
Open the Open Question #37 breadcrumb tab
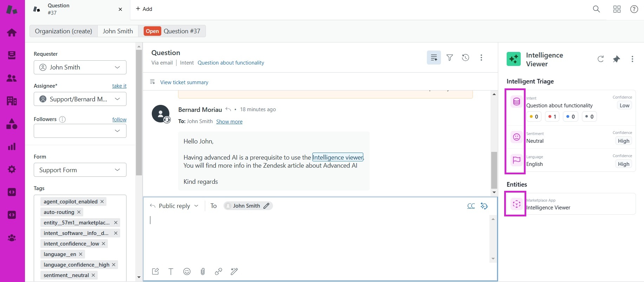tap(172, 31)
